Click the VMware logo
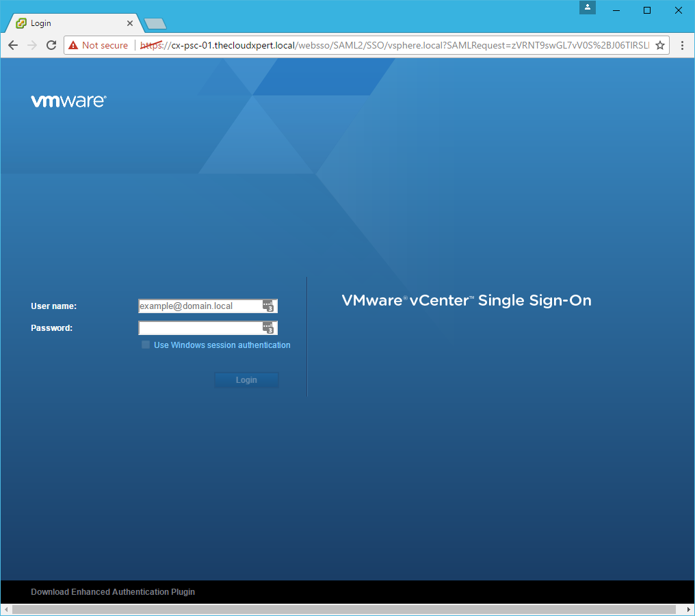Viewport: 695px width, 616px height. coord(68,101)
